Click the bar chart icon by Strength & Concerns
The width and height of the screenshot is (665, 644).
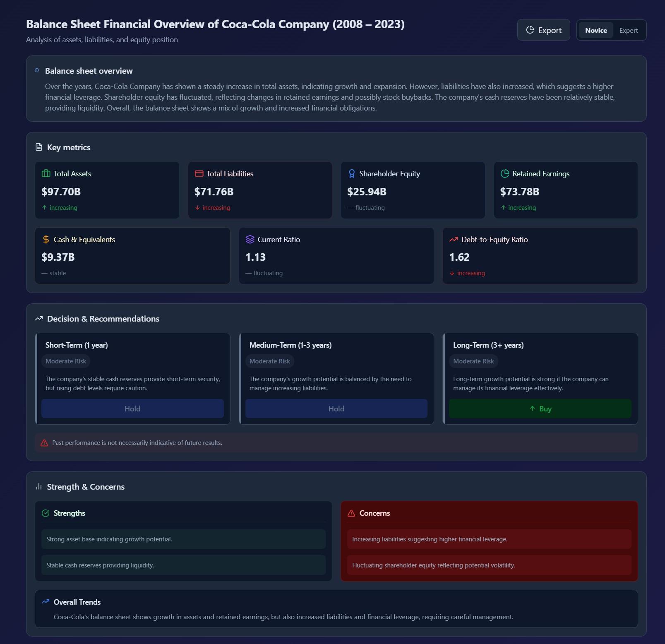pyautogui.click(x=39, y=486)
